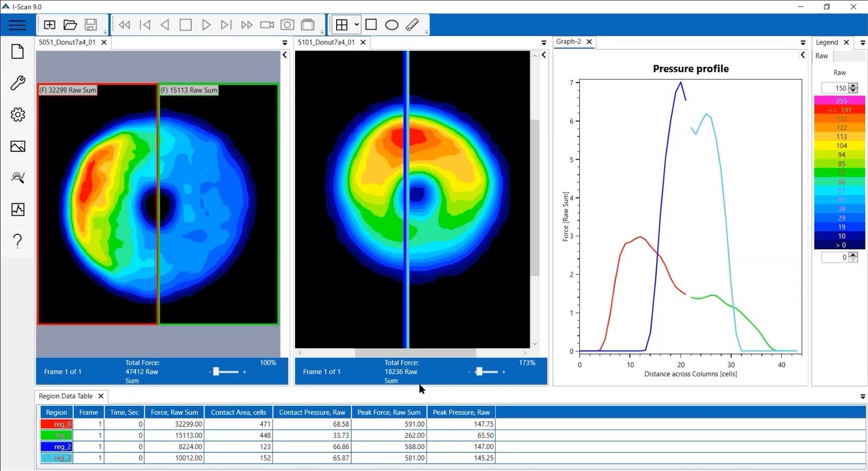
Task: Click zoom slider in 5101_Donut7a4_01 view
Action: [480, 372]
